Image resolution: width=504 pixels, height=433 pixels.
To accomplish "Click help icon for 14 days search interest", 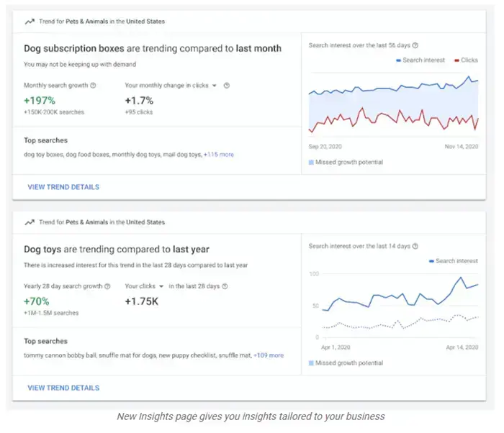I will pos(415,246).
